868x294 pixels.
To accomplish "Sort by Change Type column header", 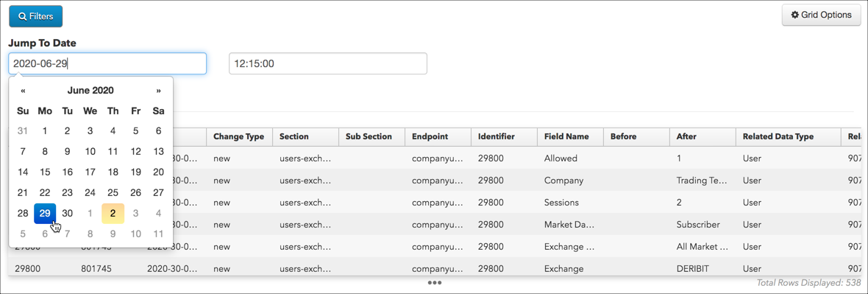I will click(239, 136).
